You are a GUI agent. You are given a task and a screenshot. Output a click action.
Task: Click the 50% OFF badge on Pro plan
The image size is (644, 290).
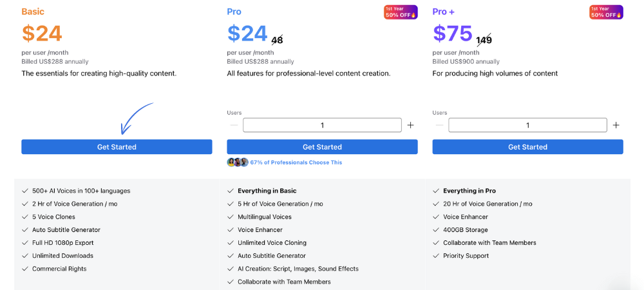point(401,12)
